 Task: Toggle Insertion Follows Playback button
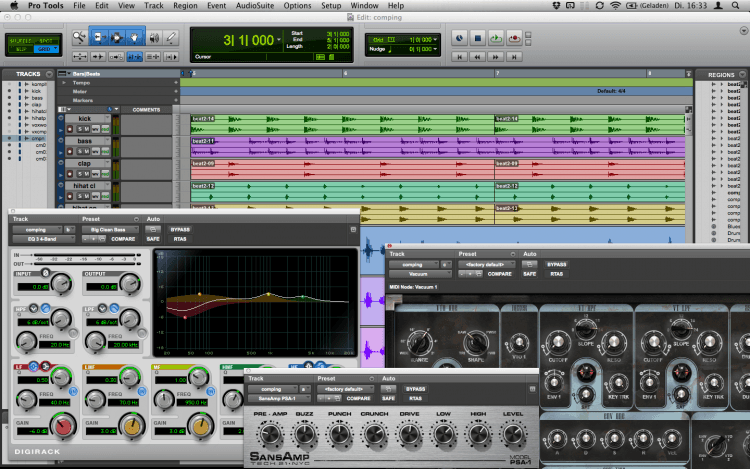[171, 57]
